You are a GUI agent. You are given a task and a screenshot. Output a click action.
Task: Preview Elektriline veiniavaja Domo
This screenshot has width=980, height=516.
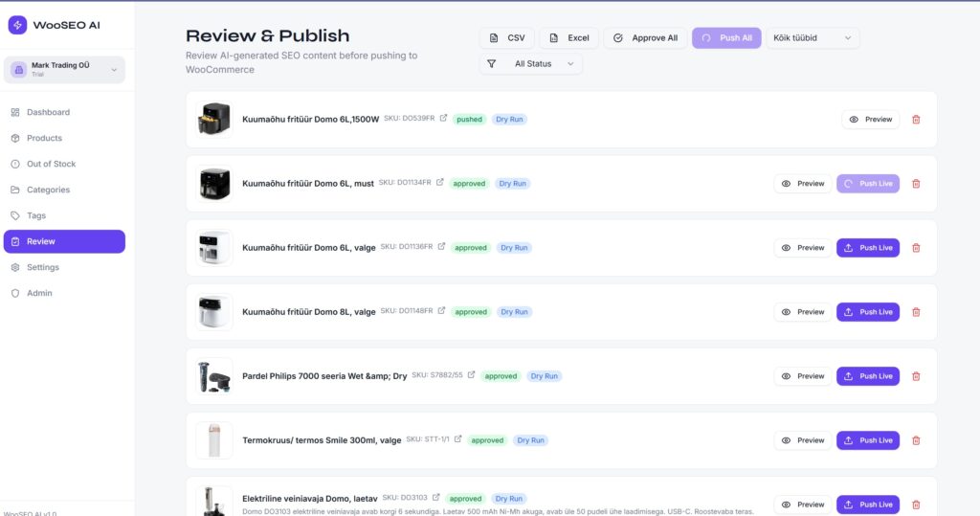(803, 505)
